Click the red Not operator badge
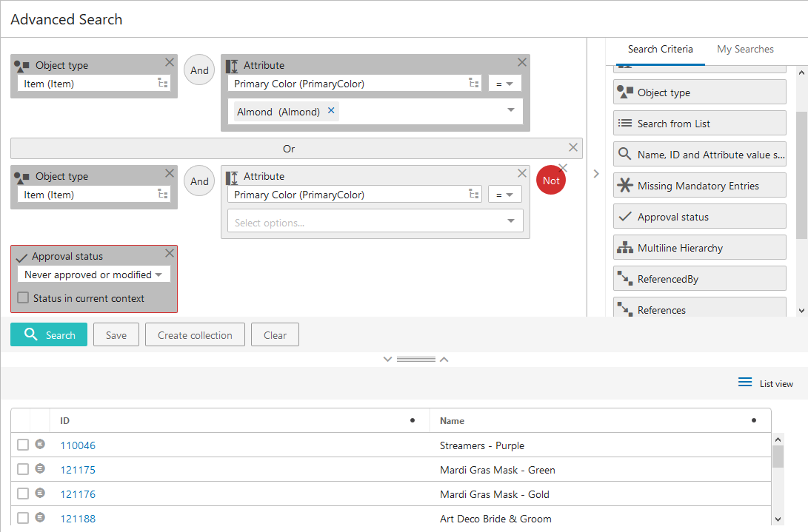Screen dimensions: 808x532 (551, 181)
